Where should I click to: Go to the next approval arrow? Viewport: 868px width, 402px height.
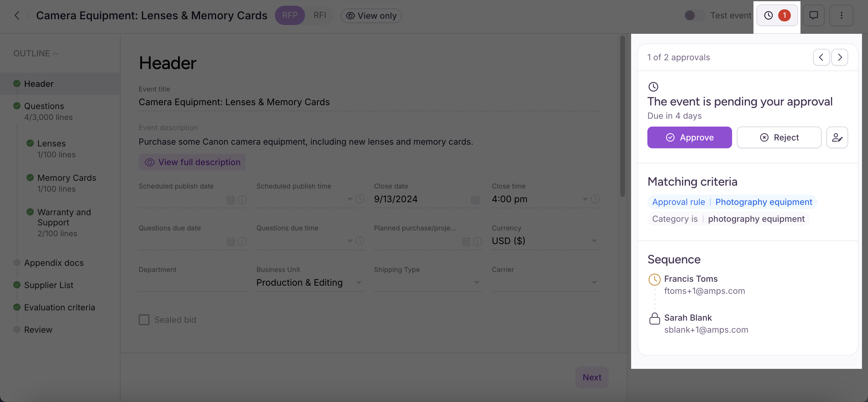(x=840, y=57)
